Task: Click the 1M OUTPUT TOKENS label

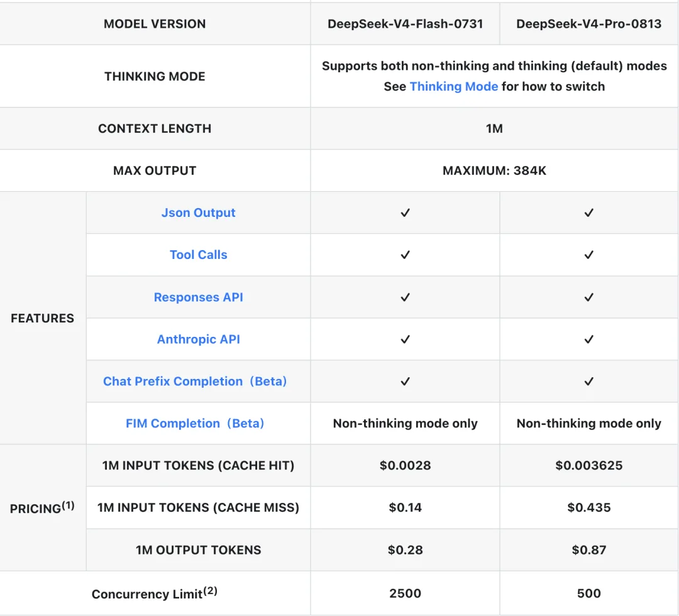Action: (x=198, y=550)
